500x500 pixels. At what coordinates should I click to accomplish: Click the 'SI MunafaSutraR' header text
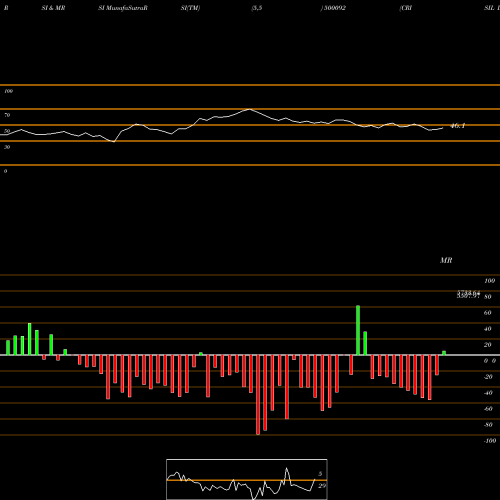(123, 8)
